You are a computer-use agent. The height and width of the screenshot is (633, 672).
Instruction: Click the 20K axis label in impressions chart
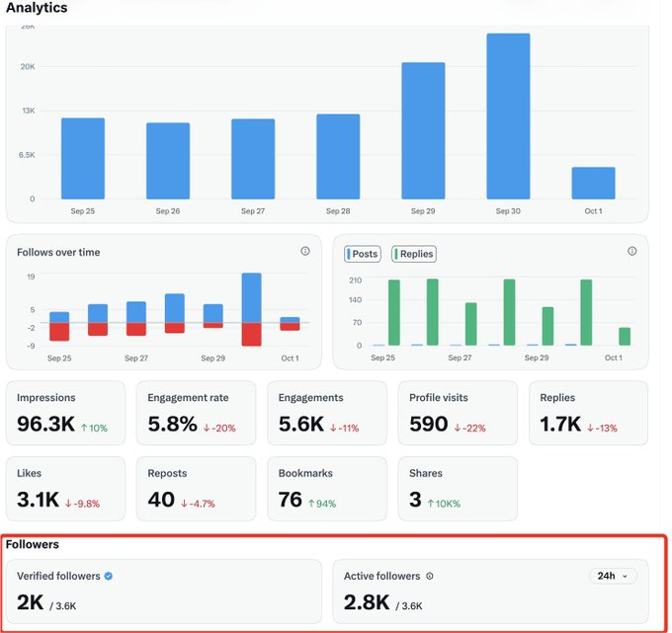pos(28,66)
